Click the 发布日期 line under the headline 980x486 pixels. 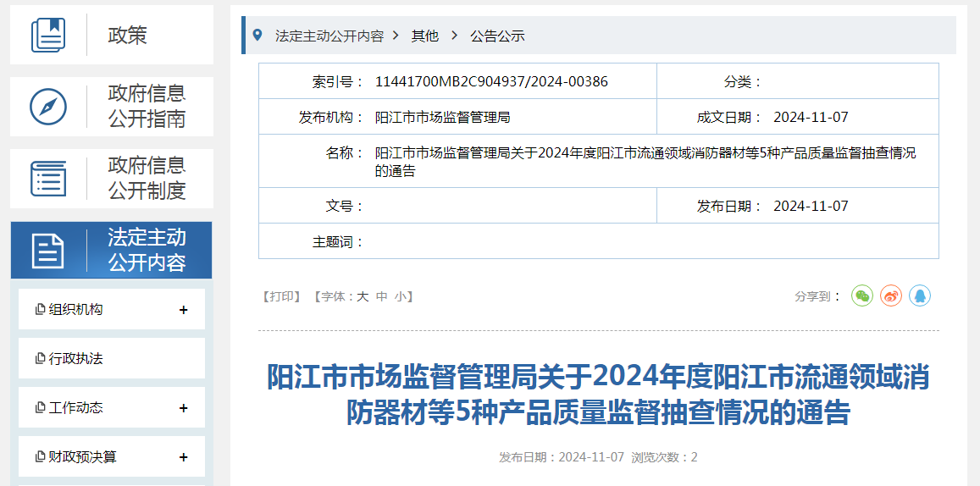[562, 457]
